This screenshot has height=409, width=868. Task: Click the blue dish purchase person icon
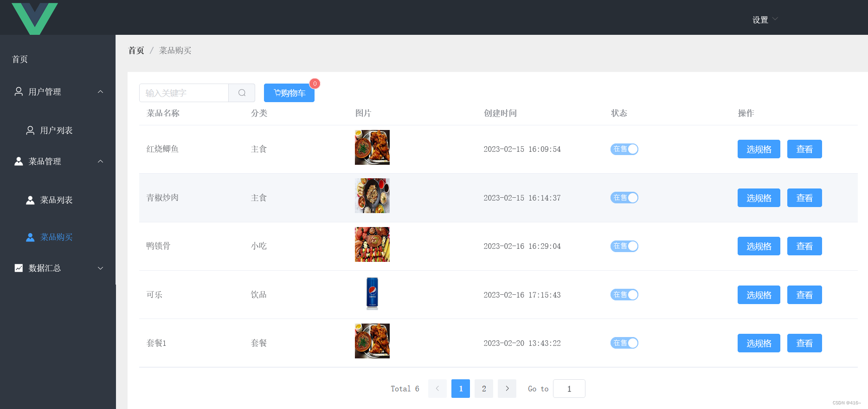pyautogui.click(x=30, y=237)
